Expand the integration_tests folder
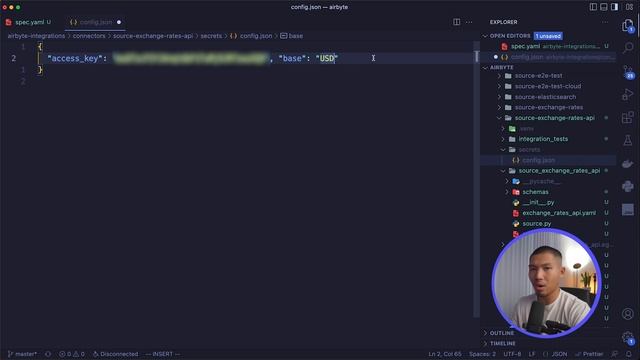640x360 pixels. click(503, 139)
